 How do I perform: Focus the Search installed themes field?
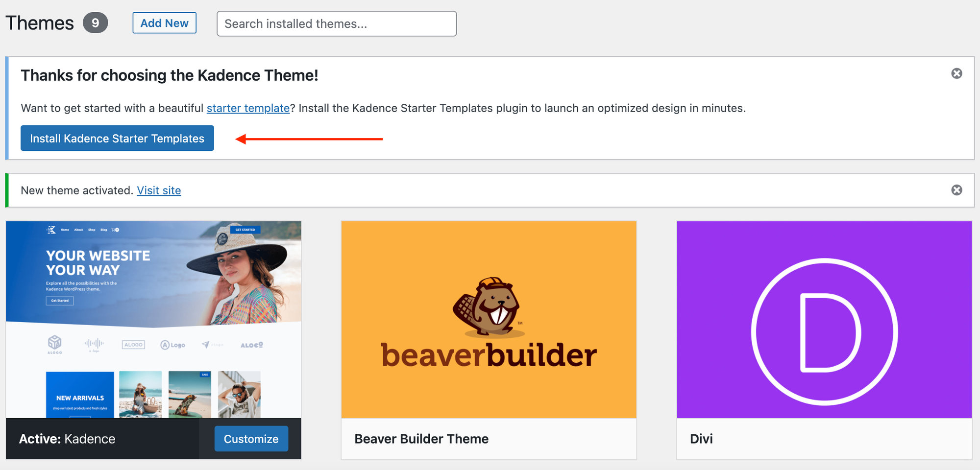pyautogui.click(x=337, y=23)
